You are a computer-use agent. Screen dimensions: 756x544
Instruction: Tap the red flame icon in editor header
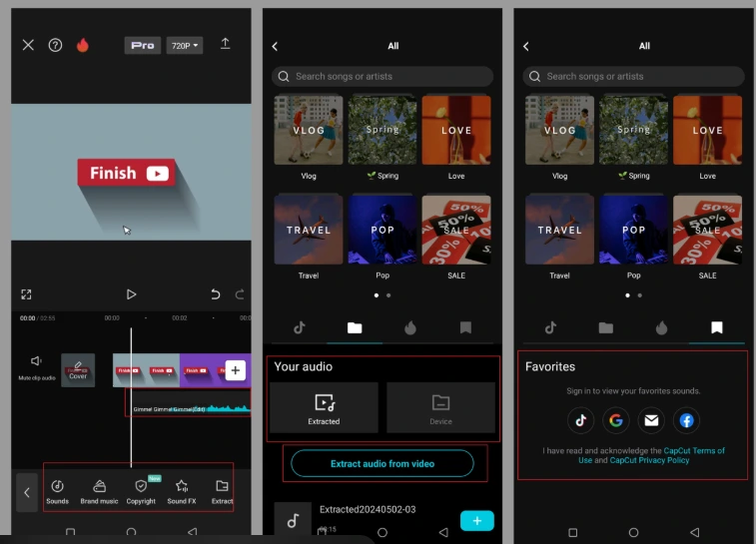83,45
